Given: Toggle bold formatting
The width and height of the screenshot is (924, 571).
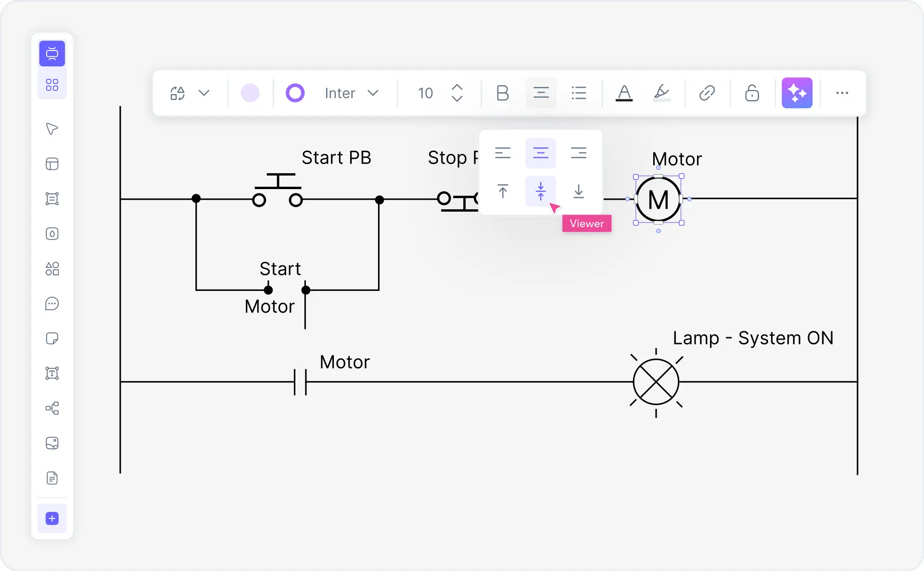Looking at the screenshot, I should [x=502, y=93].
